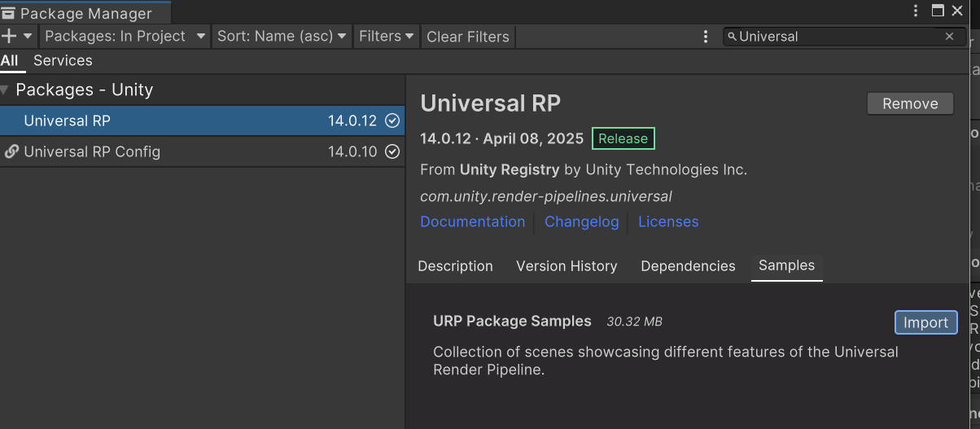The height and width of the screenshot is (429, 980).
Task: Open the toolbar three-dot options menu
Action: click(706, 37)
